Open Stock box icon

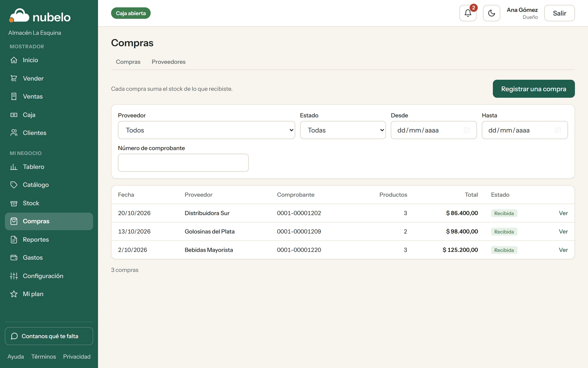point(14,203)
